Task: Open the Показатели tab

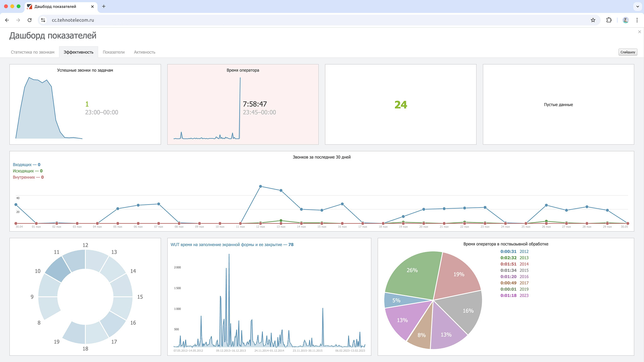Action: coord(114,52)
